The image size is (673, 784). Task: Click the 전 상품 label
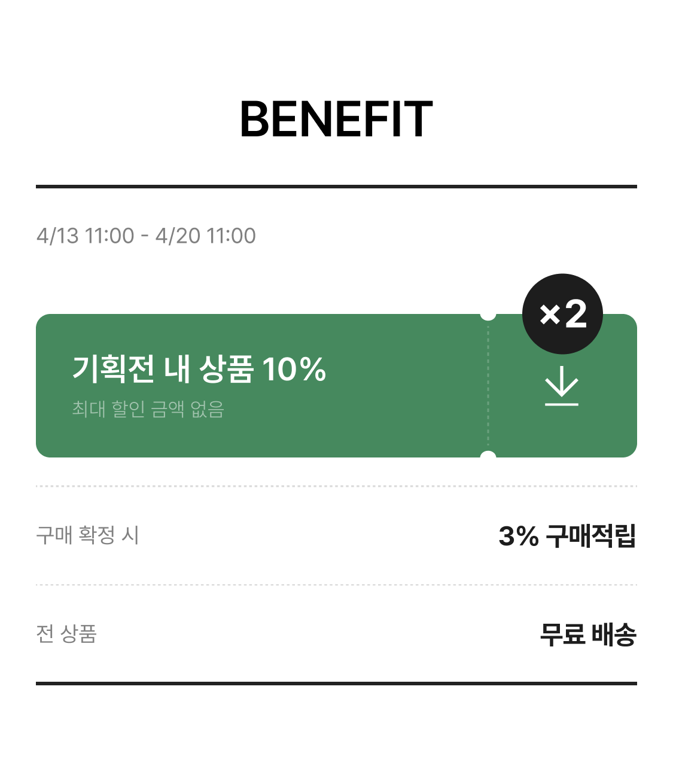tap(66, 633)
